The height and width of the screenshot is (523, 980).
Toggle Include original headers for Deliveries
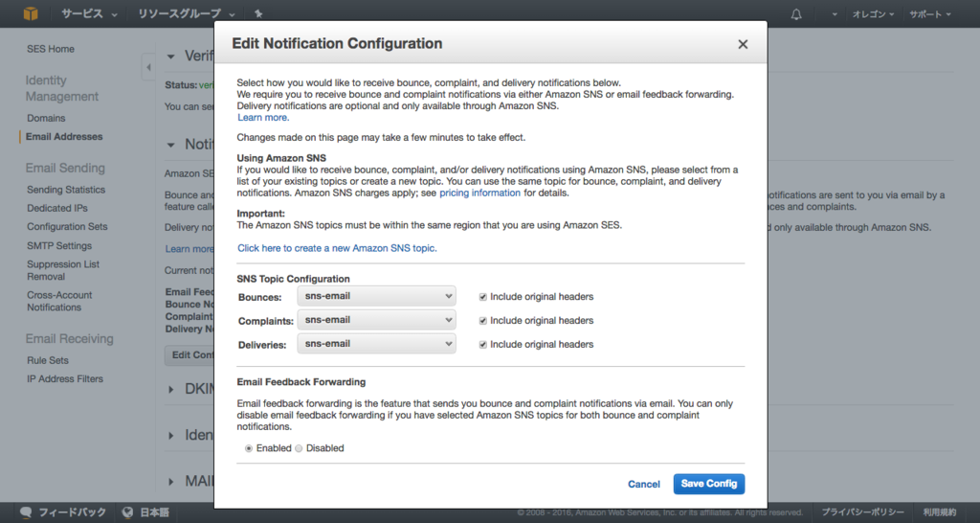pos(483,344)
